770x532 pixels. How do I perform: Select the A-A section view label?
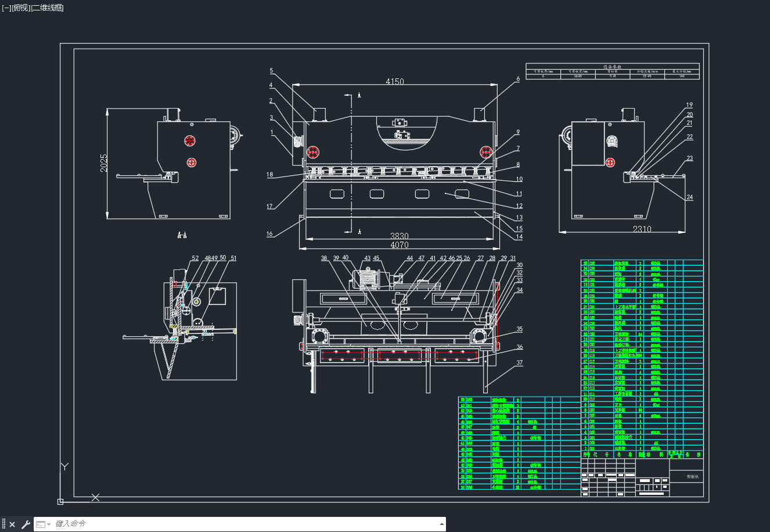[x=182, y=235]
